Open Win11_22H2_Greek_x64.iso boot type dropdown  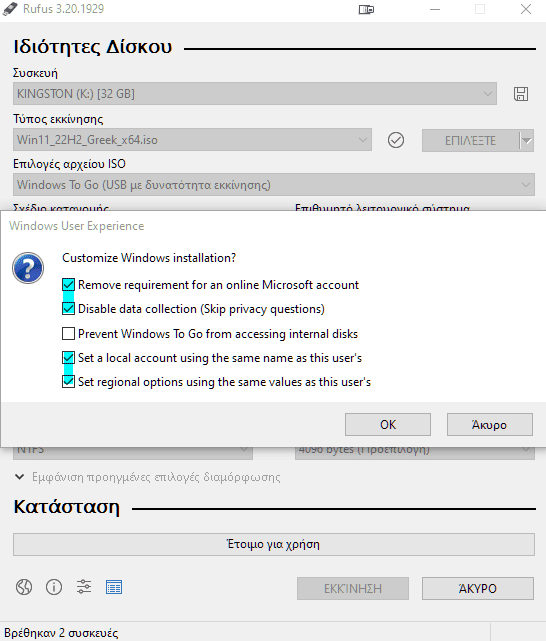tap(192, 140)
